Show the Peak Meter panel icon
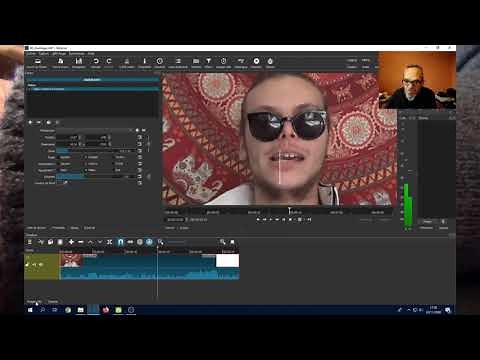 [x=127, y=61]
